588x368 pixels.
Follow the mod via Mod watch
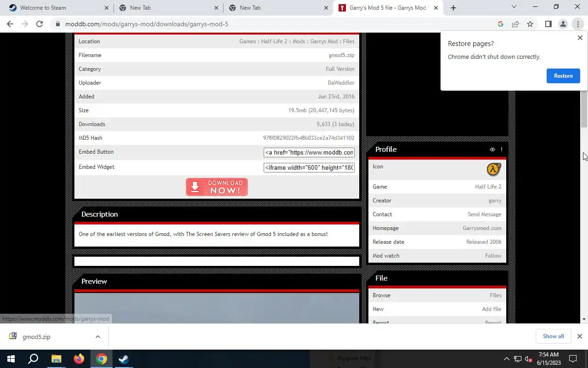pyautogui.click(x=493, y=256)
